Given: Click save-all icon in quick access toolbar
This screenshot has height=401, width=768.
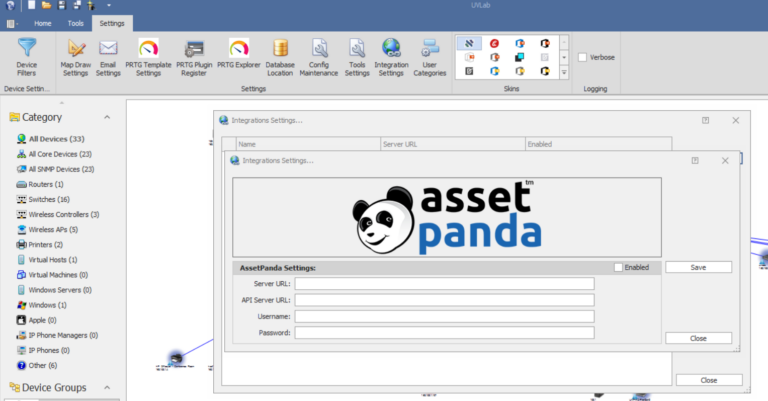Looking at the screenshot, I should pyautogui.click(x=77, y=5).
